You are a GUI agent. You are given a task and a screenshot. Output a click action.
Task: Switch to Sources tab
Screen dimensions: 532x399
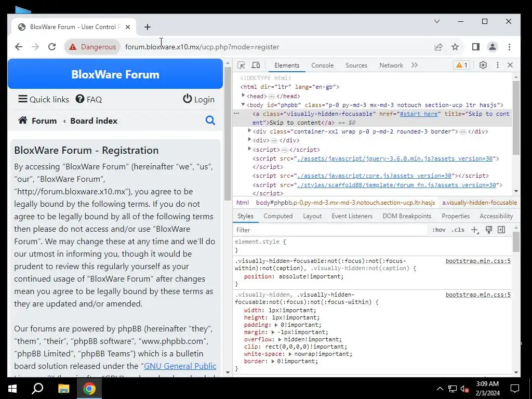tap(356, 65)
